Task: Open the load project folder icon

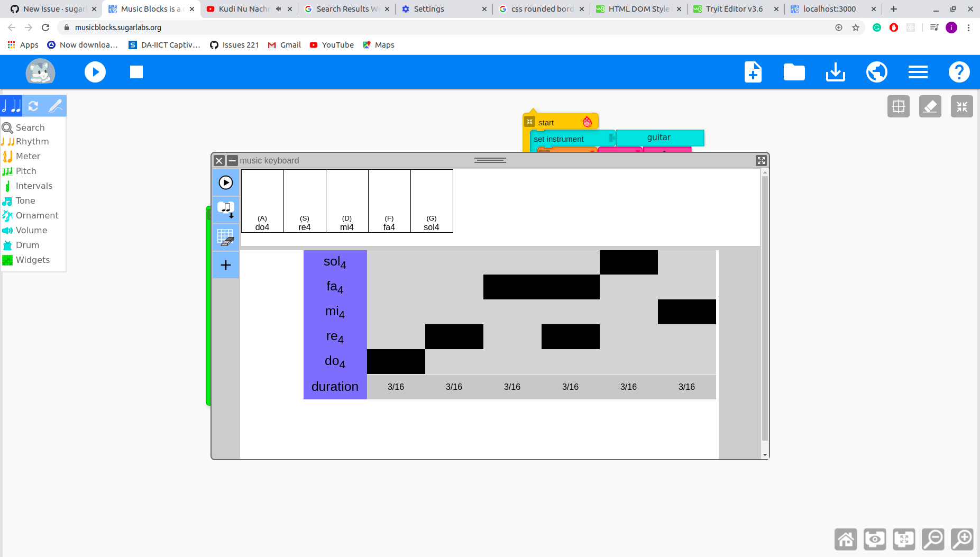Action: coord(794,72)
